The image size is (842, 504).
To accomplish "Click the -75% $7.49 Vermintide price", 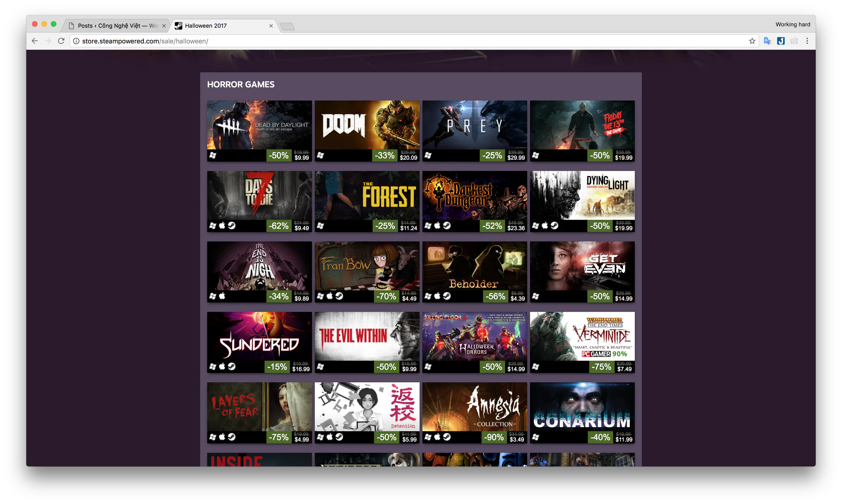I will [x=611, y=367].
